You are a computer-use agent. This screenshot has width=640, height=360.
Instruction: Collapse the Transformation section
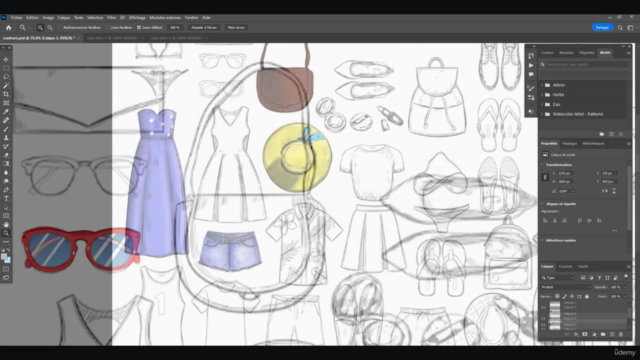click(x=542, y=164)
